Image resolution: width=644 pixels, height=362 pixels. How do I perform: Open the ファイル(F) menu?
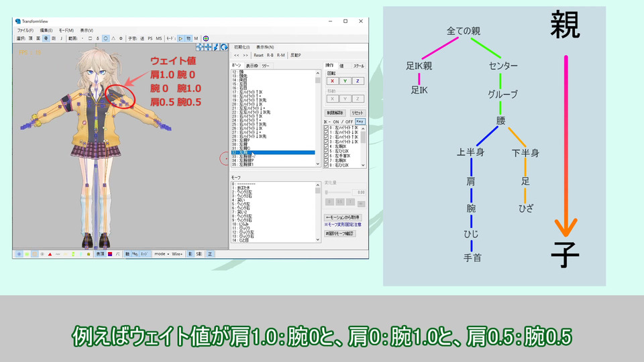tap(25, 30)
